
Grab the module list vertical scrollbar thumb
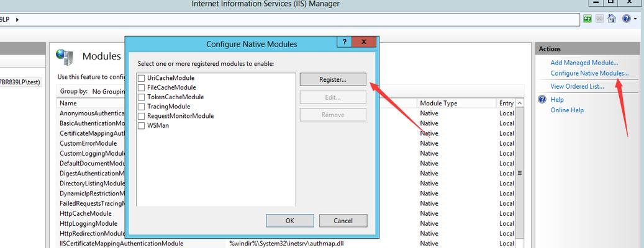coord(520,174)
